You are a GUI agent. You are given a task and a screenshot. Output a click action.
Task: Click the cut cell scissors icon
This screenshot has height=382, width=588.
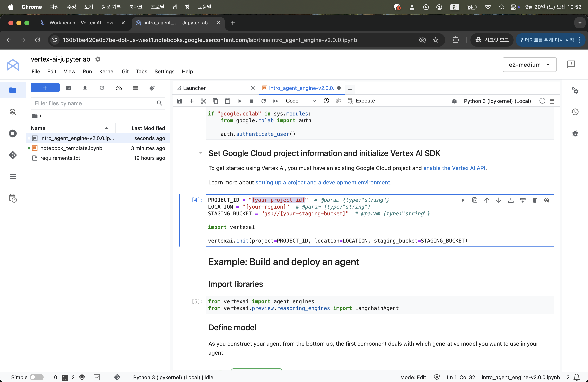point(203,101)
